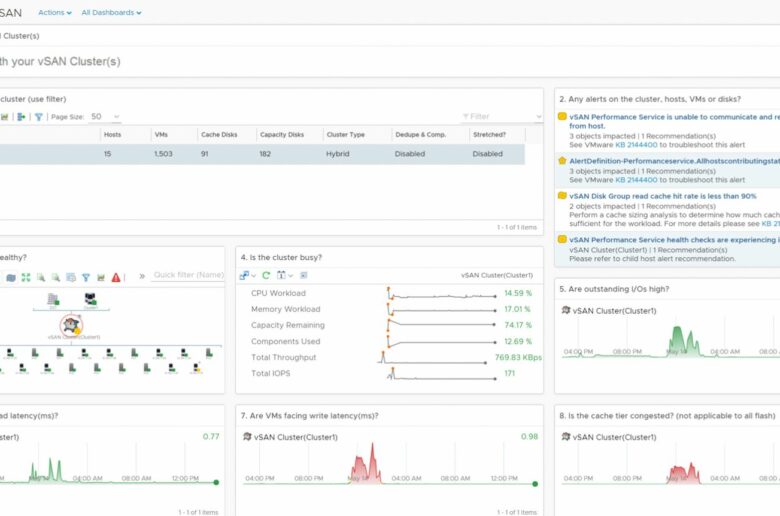Expand more toolbar options with double chevron
Image resolution: width=780 pixels, height=516 pixels.
click(142, 276)
